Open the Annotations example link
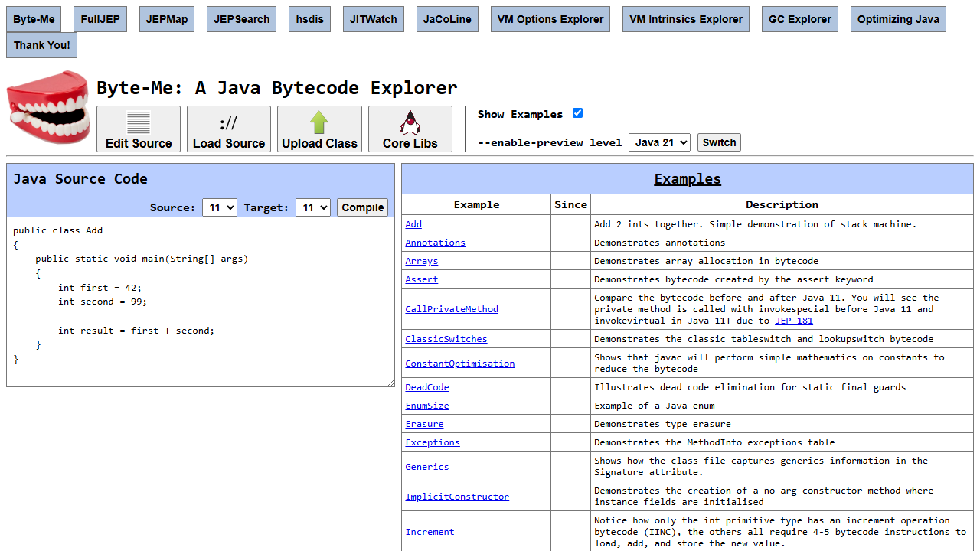The height and width of the screenshot is (551, 980). point(435,243)
